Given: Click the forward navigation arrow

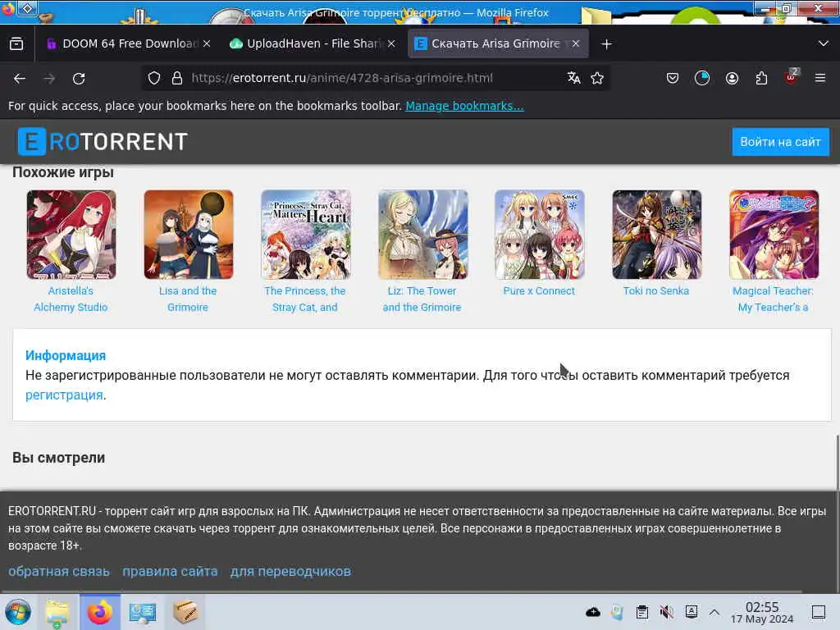Looking at the screenshot, I should point(49,78).
